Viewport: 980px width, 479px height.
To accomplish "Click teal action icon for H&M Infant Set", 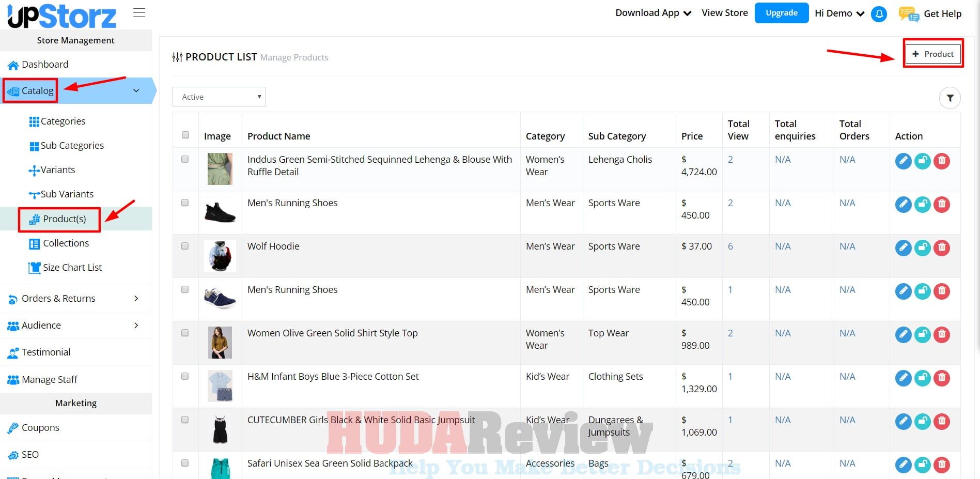I will pyautogui.click(x=923, y=378).
